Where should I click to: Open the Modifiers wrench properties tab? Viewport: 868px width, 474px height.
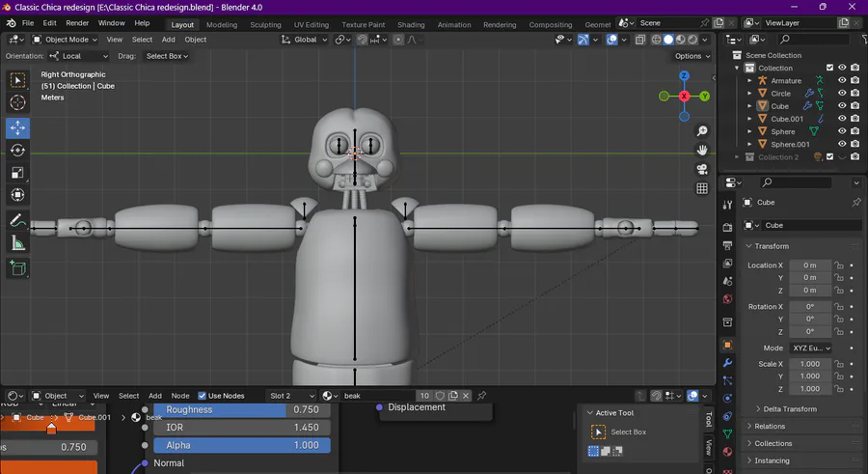(x=727, y=363)
